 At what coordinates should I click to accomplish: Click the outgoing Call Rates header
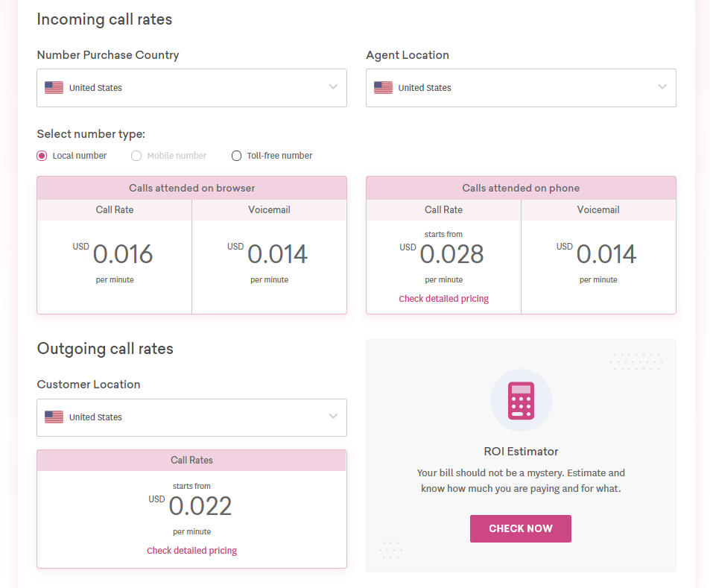191,461
